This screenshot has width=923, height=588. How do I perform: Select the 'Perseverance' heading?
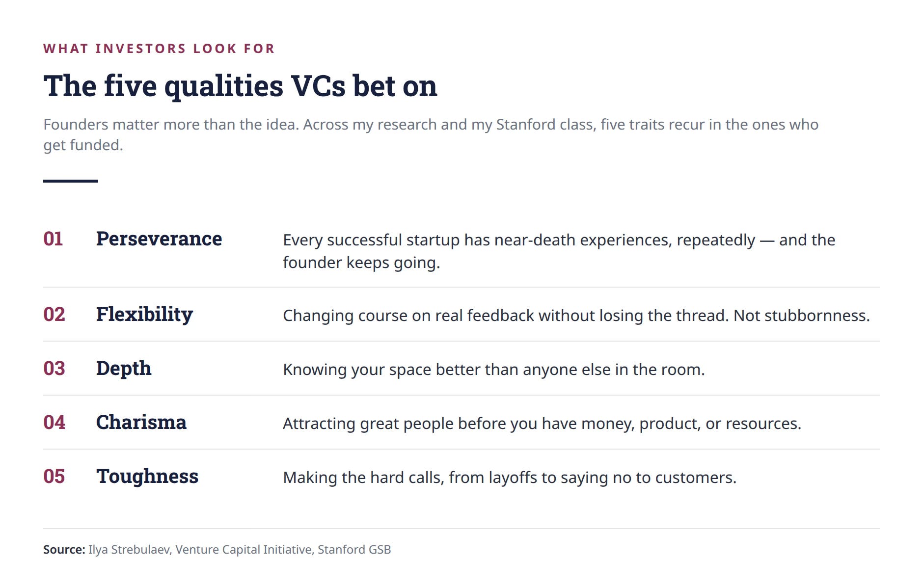coord(159,239)
